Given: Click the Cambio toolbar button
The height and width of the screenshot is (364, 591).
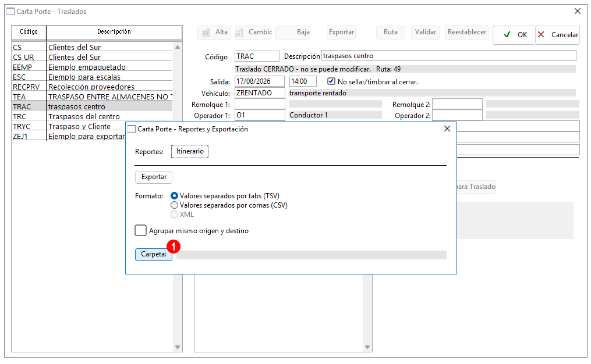Looking at the screenshot, I should (254, 33).
